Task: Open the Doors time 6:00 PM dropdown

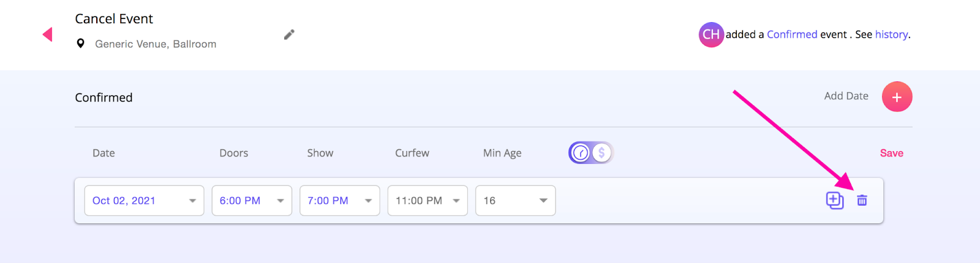Action: [x=252, y=201]
